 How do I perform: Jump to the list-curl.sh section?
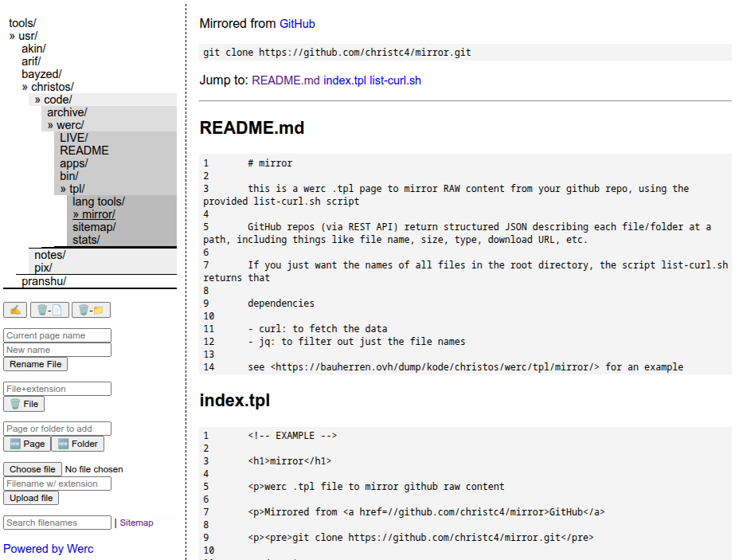tap(395, 80)
